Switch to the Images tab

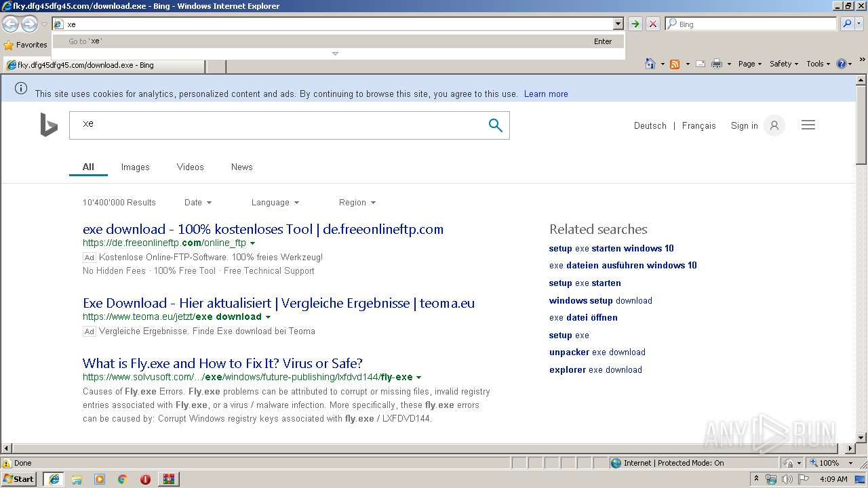point(136,167)
